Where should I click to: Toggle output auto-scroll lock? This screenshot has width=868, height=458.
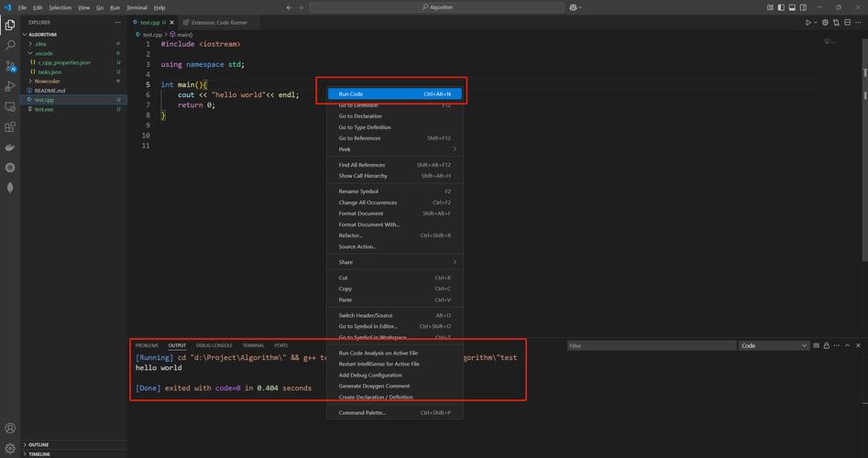click(827, 345)
